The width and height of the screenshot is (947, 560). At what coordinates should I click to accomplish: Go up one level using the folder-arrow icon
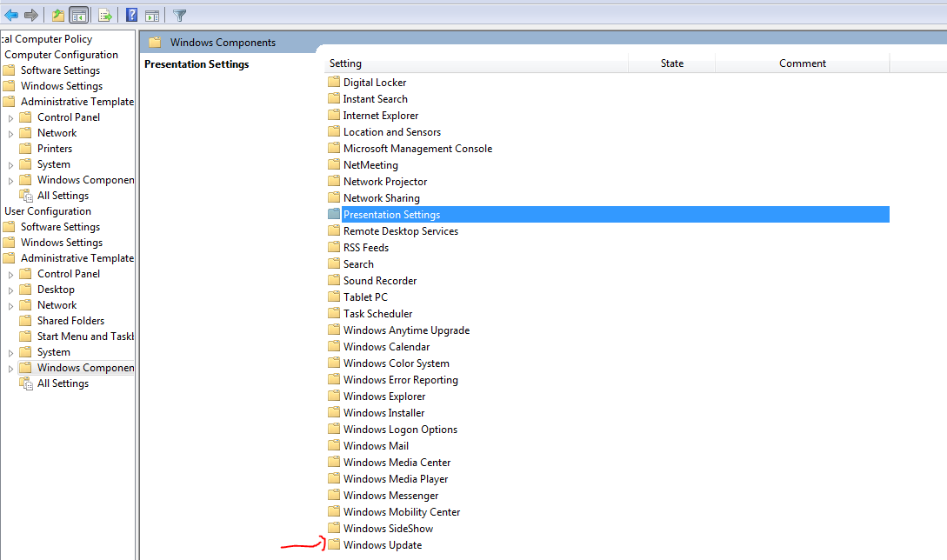[x=58, y=15]
